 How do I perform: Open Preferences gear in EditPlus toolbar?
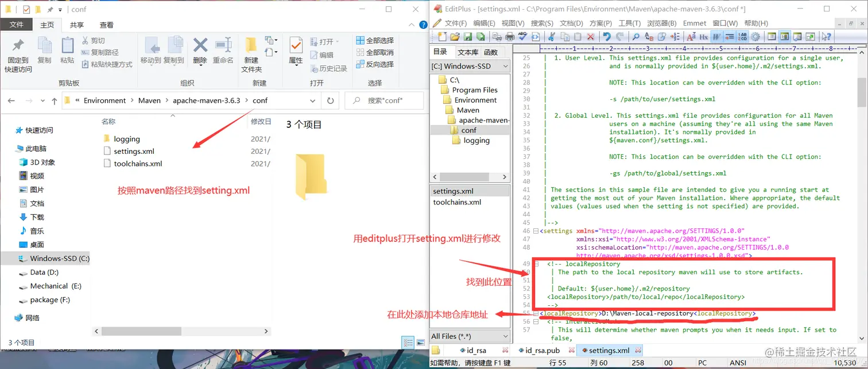point(755,36)
